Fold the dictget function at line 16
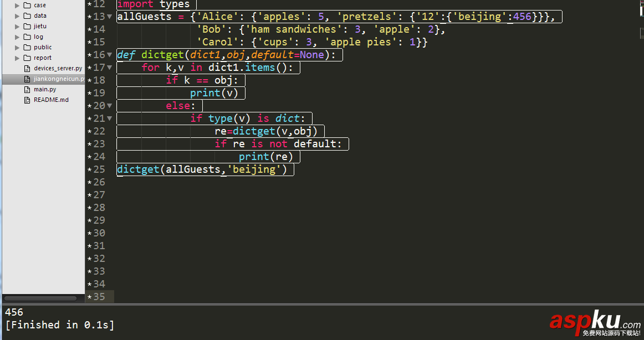644x340 pixels. (109, 54)
